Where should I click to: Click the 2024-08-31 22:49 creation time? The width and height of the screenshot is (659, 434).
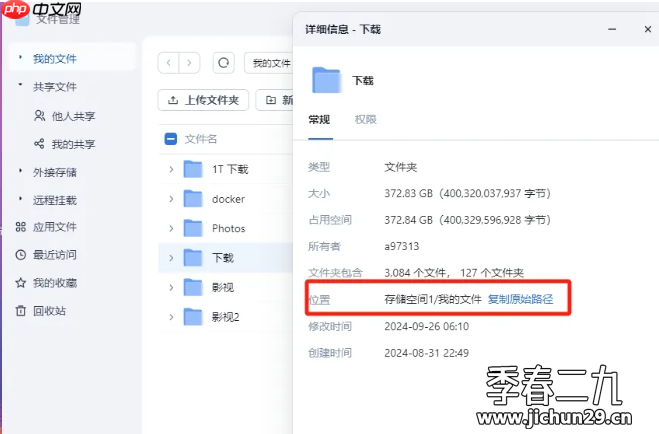click(x=427, y=353)
